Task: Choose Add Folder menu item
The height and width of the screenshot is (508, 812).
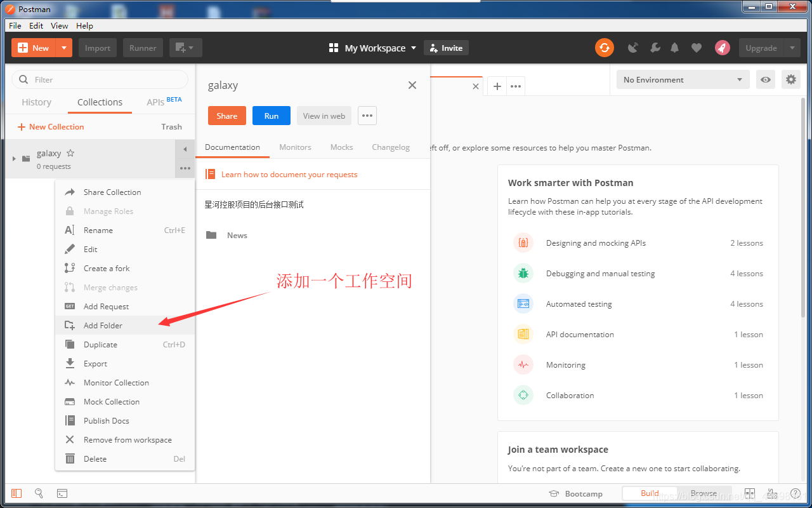Action: 125,325
